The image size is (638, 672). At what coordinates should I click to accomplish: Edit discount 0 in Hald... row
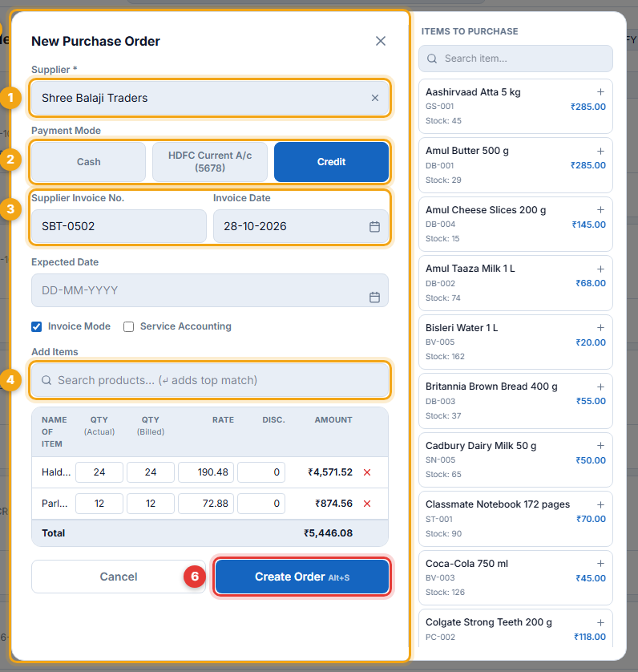[261, 472]
